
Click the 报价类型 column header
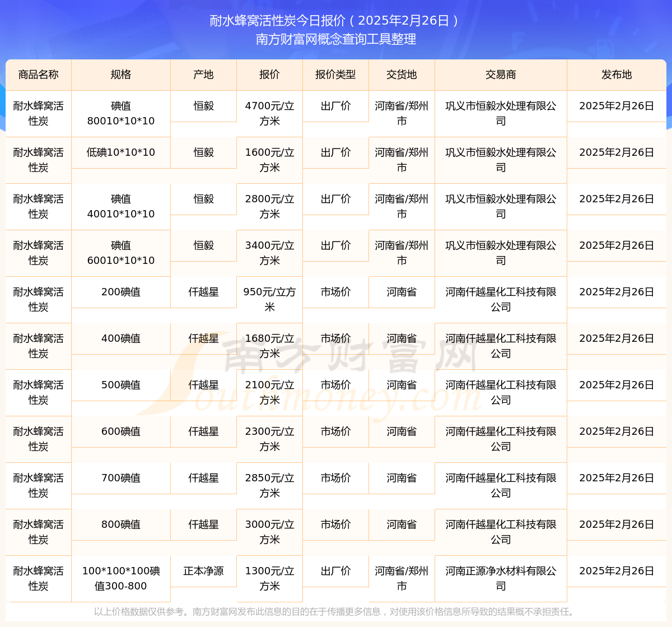(335, 75)
